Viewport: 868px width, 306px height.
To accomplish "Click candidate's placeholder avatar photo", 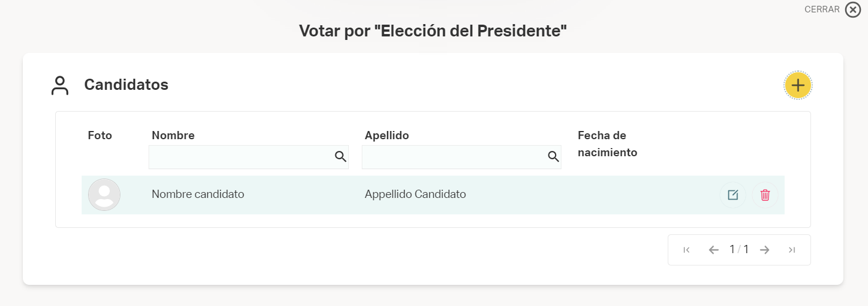I will click(x=104, y=195).
